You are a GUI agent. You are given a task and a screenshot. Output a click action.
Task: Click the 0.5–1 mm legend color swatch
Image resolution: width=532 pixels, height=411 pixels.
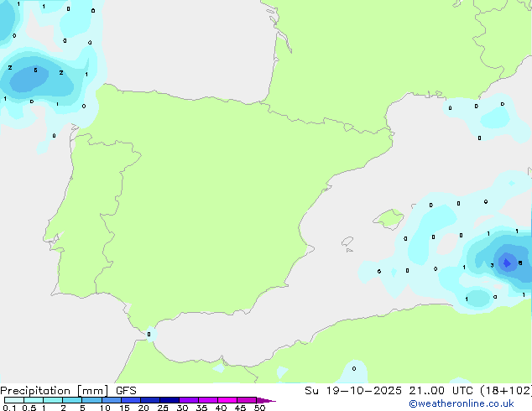pos(34,400)
